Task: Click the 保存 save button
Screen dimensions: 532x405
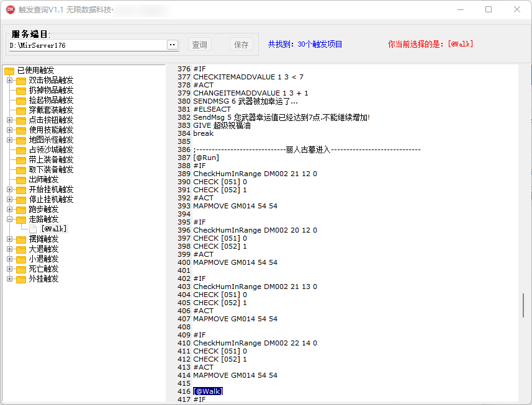Action: [x=241, y=45]
